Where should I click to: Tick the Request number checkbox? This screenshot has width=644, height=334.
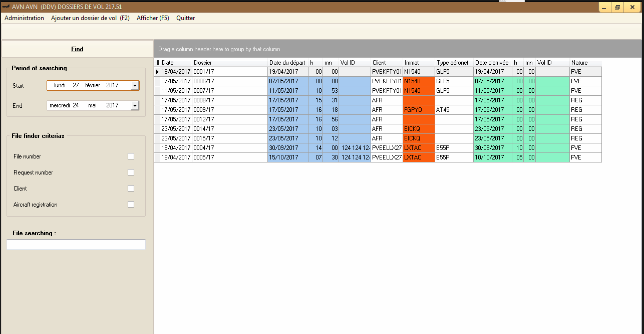[x=131, y=173]
